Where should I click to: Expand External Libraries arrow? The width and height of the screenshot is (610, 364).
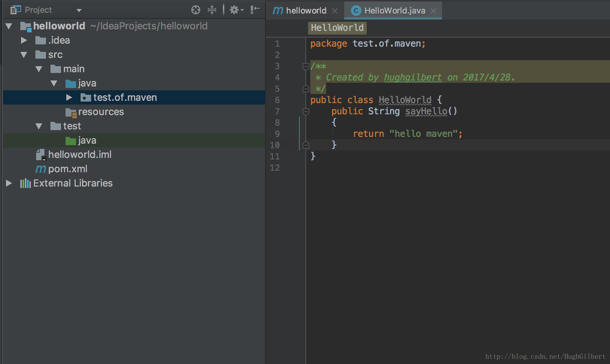(9, 183)
